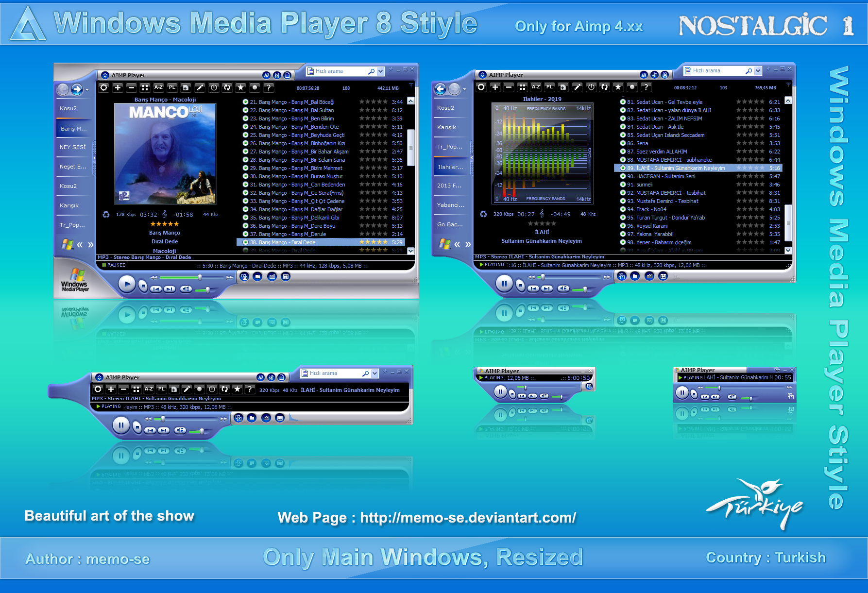Viewport: 868px width, 593px height.
Task: Select the 2013 F... playlist tab
Action: click(449, 186)
